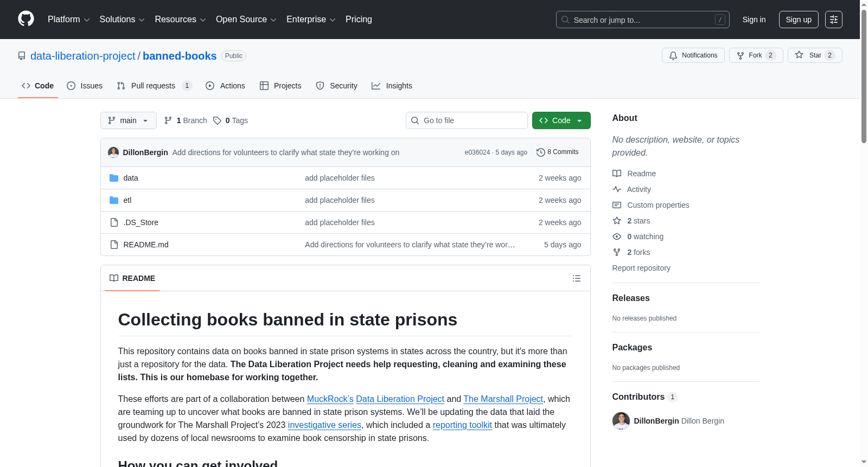This screenshot has width=868, height=467.
Task: Open the investigative series link
Action: pyautogui.click(x=324, y=425)
